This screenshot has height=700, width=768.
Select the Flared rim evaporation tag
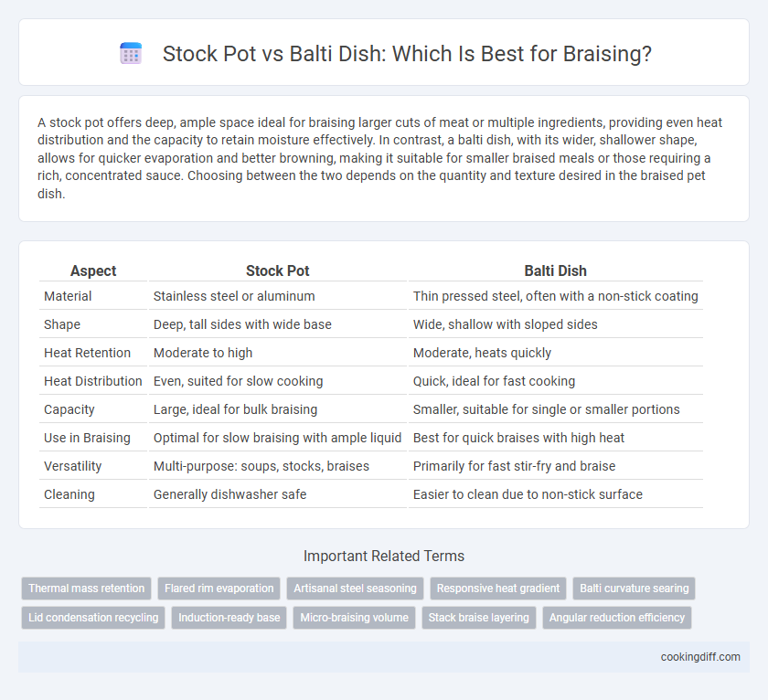219,589
